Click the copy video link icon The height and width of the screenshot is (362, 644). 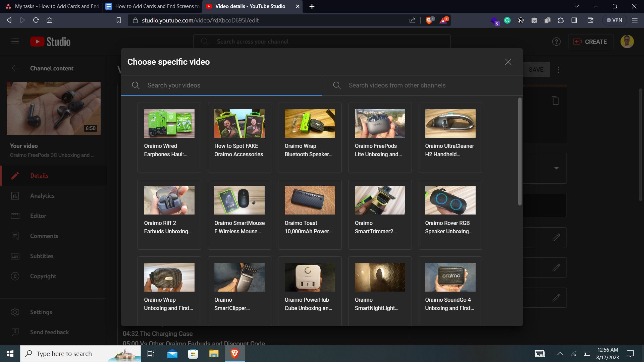555,101
